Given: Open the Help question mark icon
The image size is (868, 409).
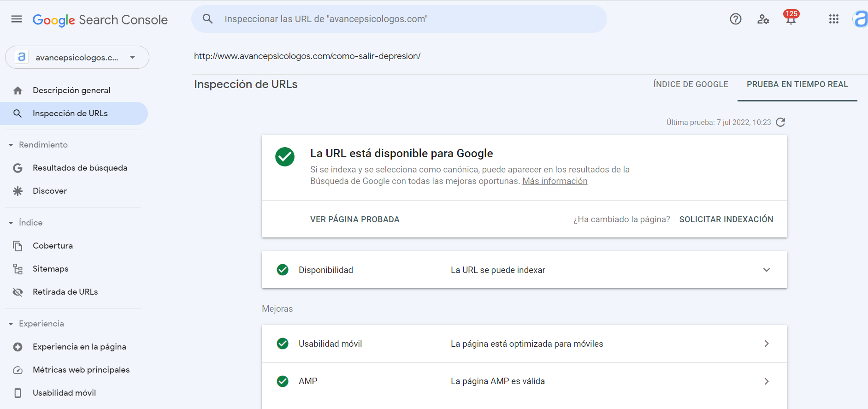Looking at the screenshot, I should point(736,19).
